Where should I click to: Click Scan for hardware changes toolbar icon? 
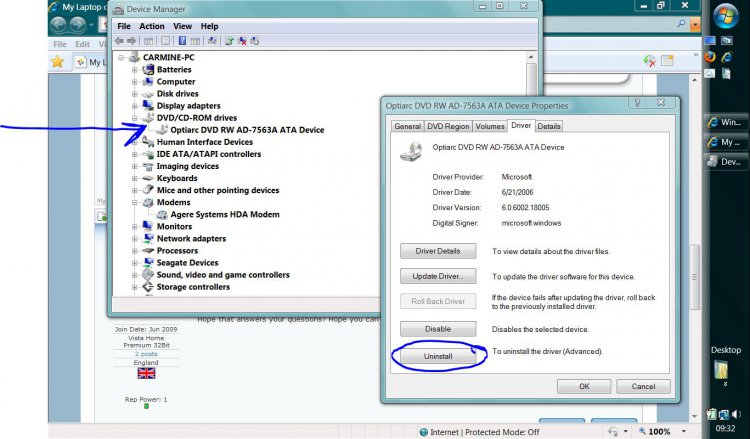click(x=212, y=41)
